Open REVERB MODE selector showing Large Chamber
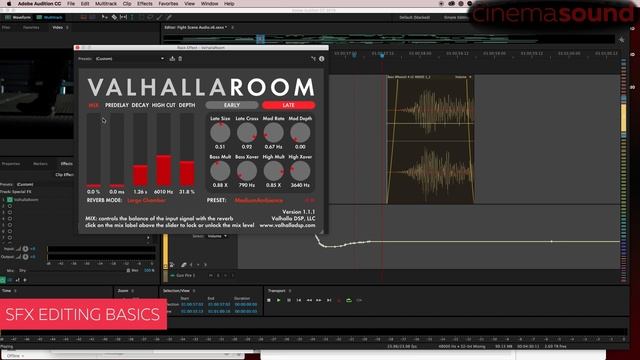Viewport: 640px width, 360px height. [x=147, y=200]
